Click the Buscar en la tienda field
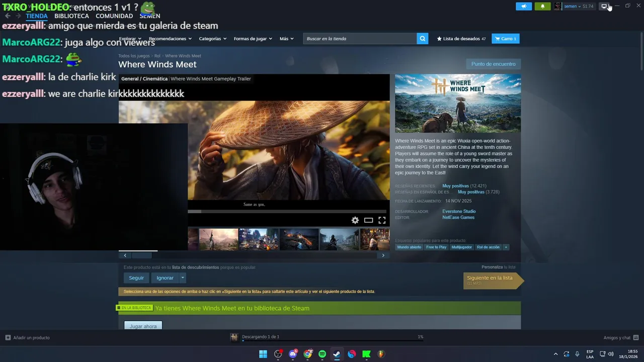 point(360,39)
